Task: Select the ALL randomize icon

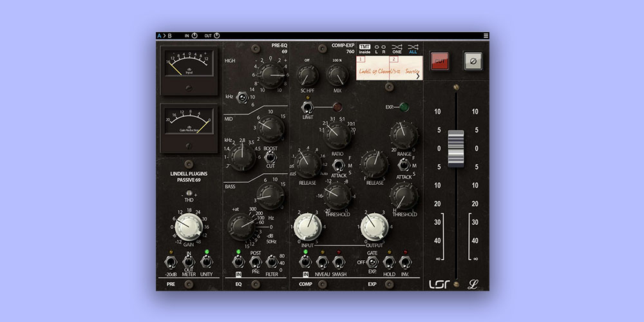Action: tap(413, 50)
